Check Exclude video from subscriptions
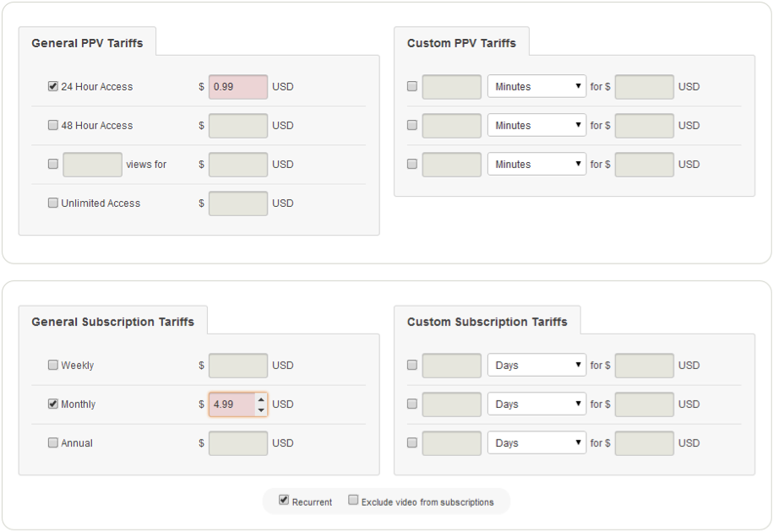Viewport: 773px width, 532px height. click(x=353, y=500)
